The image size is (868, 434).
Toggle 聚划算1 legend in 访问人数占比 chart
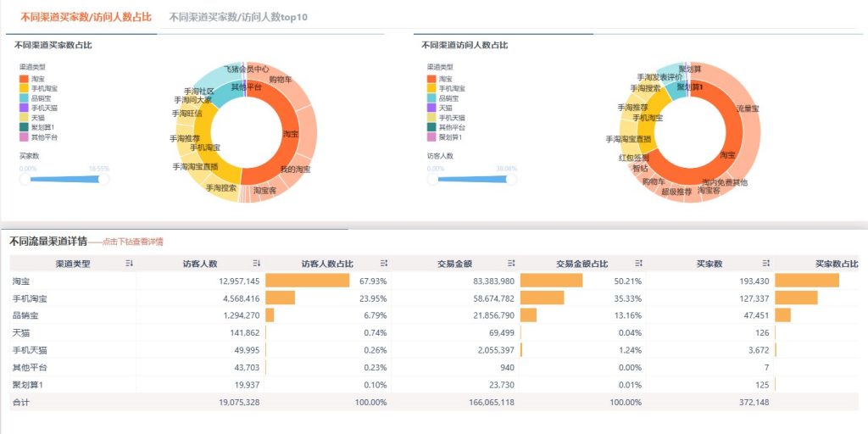point(444,137)
